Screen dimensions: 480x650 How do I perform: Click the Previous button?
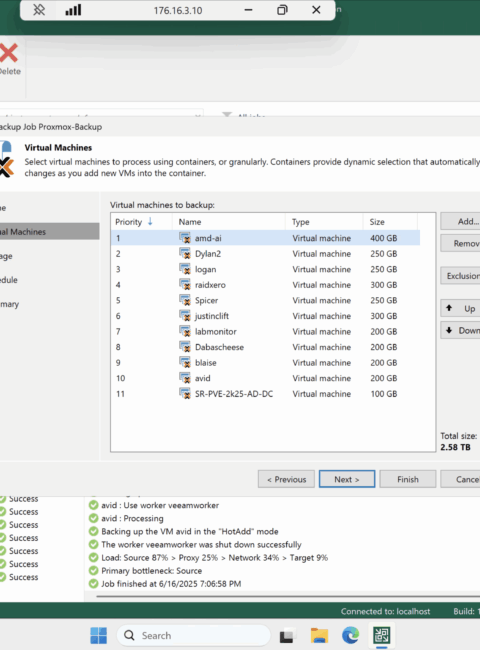coord(286,479)
